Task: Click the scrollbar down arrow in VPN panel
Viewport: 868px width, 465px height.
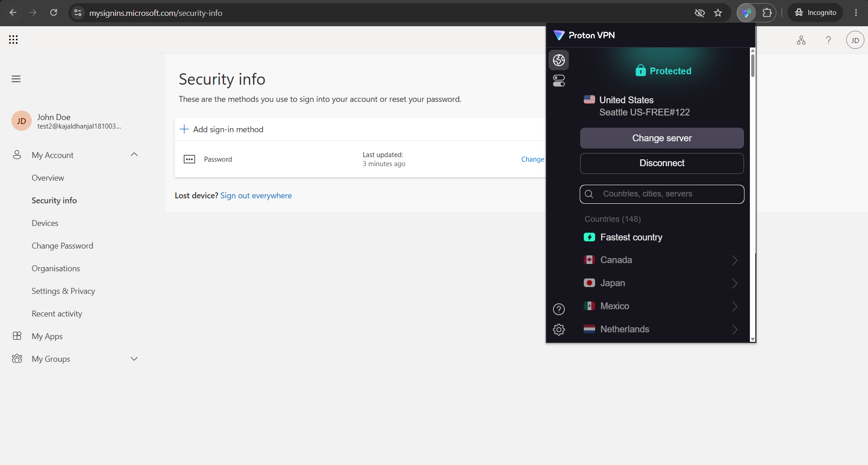Action: [x=753, y=339]
